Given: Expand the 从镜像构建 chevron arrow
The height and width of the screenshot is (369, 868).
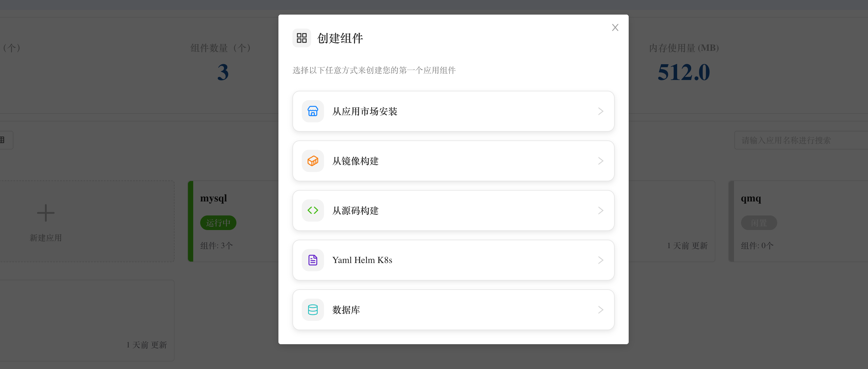Looking at the screenshot, I should [x=600, y=161].
